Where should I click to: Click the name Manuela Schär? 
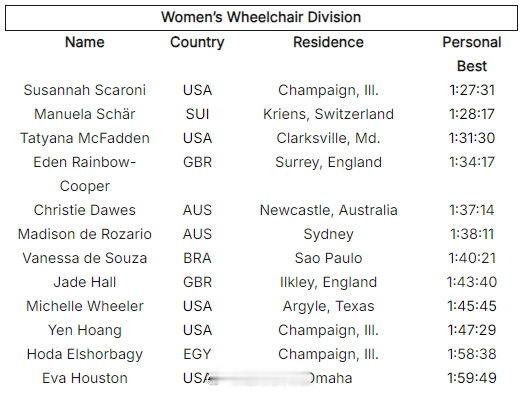click(x=85, y=114)
